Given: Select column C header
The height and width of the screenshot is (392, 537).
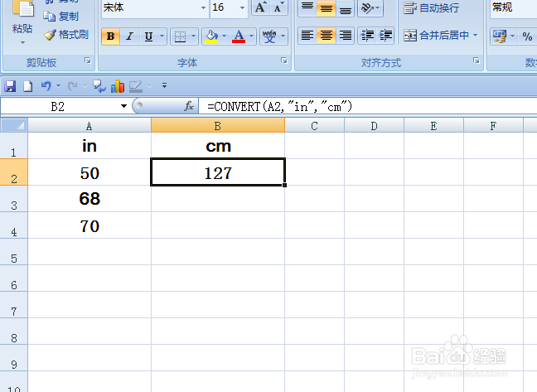Looking at the screenshot, I should [314, 126].
